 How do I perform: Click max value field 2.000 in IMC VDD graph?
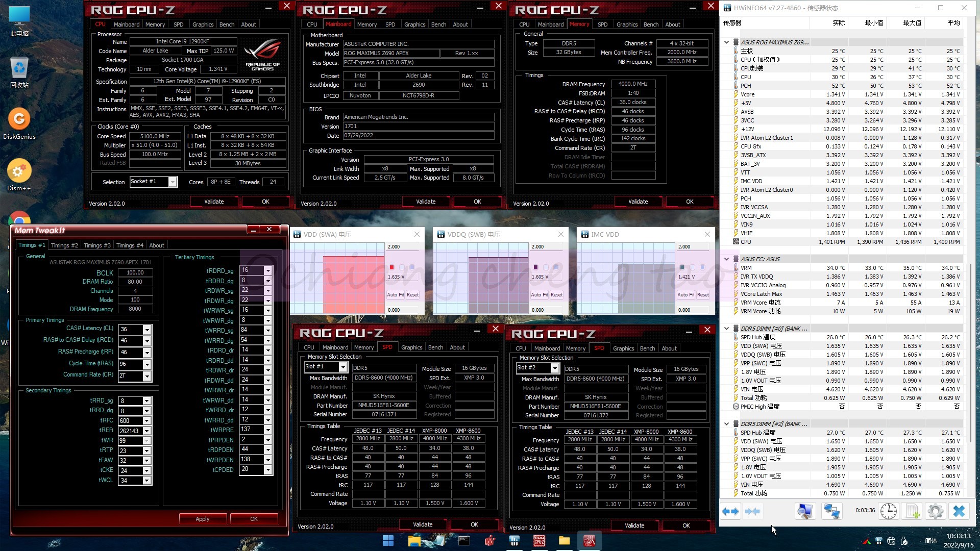(x=693, y=247)
